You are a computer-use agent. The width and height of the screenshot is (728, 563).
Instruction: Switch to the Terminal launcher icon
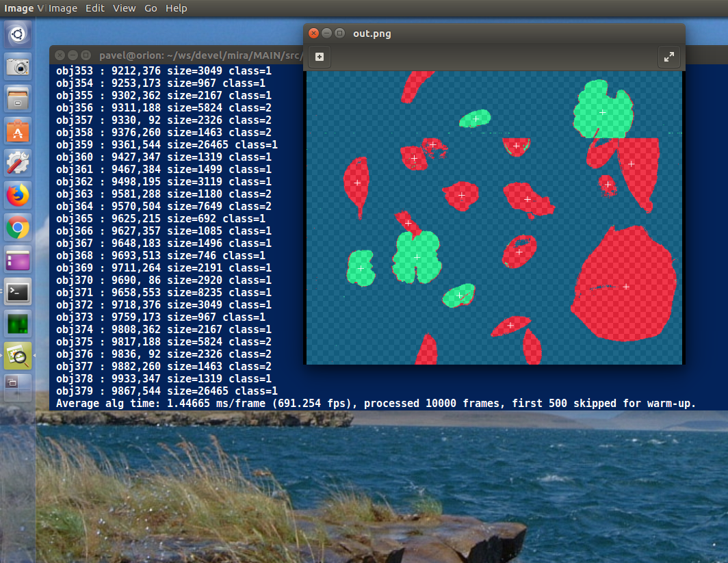18,292
